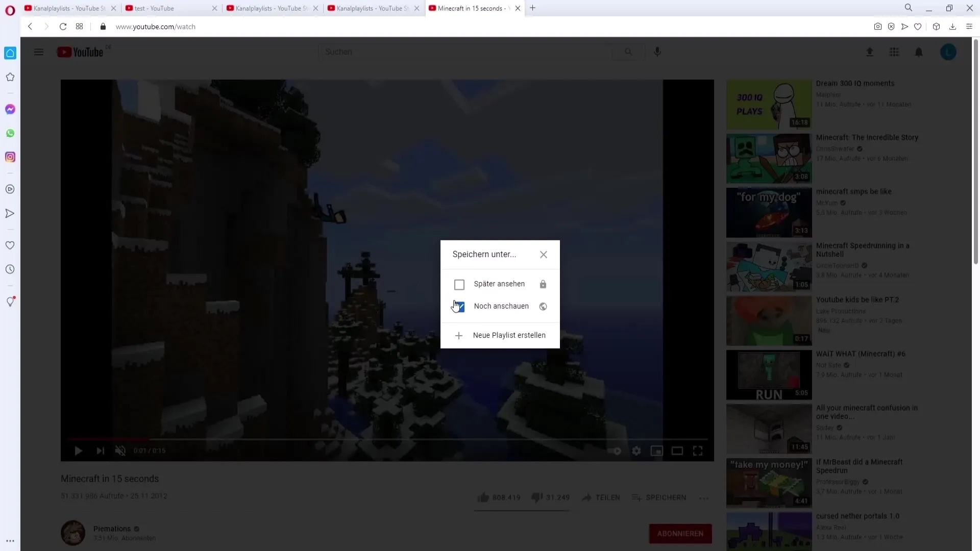
Task: Switch to theater mode
Action: pos(677,451)
